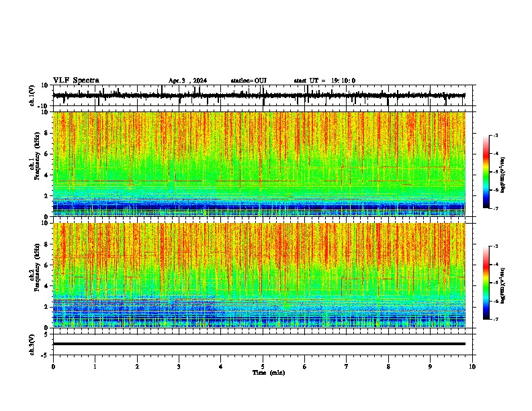The width and height of the screenshot is (532, 411).
Task: Click time-axis tick label "3"
Action: [x=179, y=367]
